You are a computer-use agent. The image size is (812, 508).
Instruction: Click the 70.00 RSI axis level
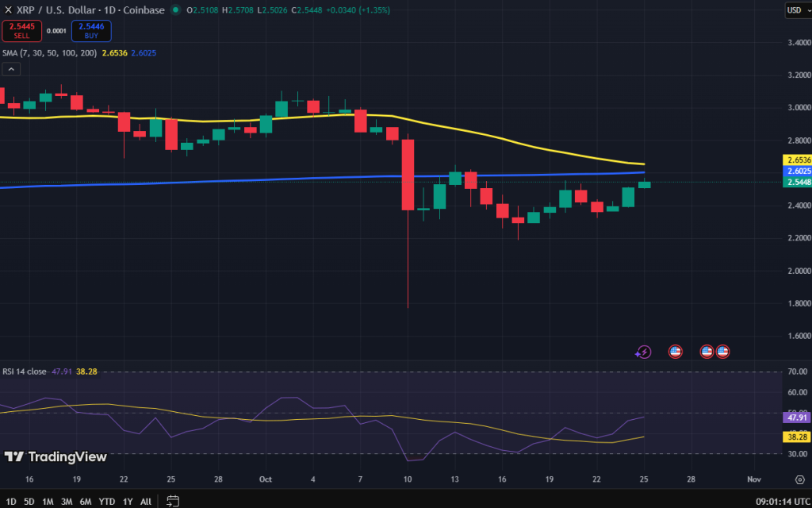click(x=796, y=371)
